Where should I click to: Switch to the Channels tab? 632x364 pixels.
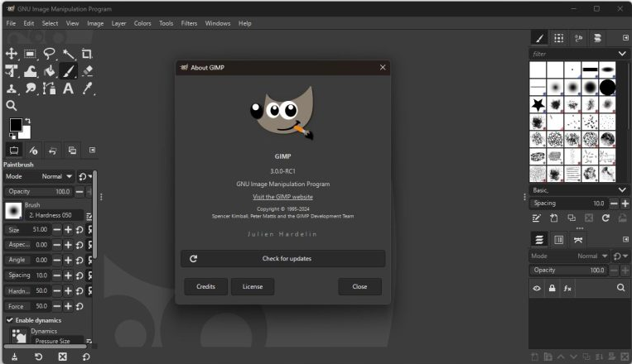[558, 240]
